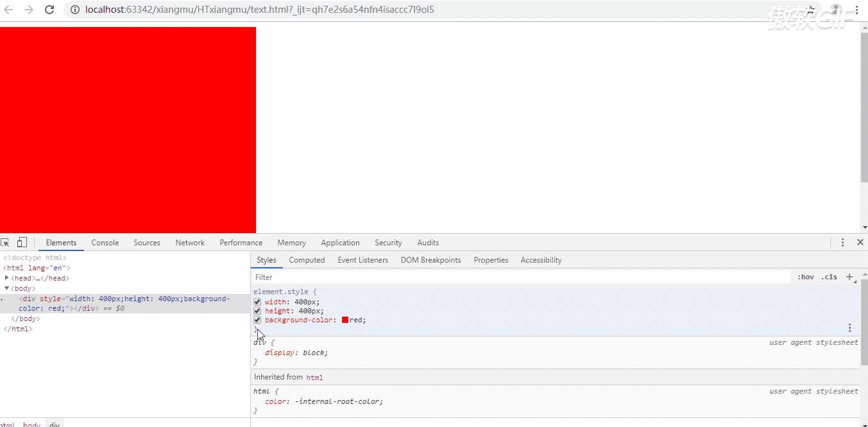View site information for localhost
The image size is (868, 427).
(74, 10)
